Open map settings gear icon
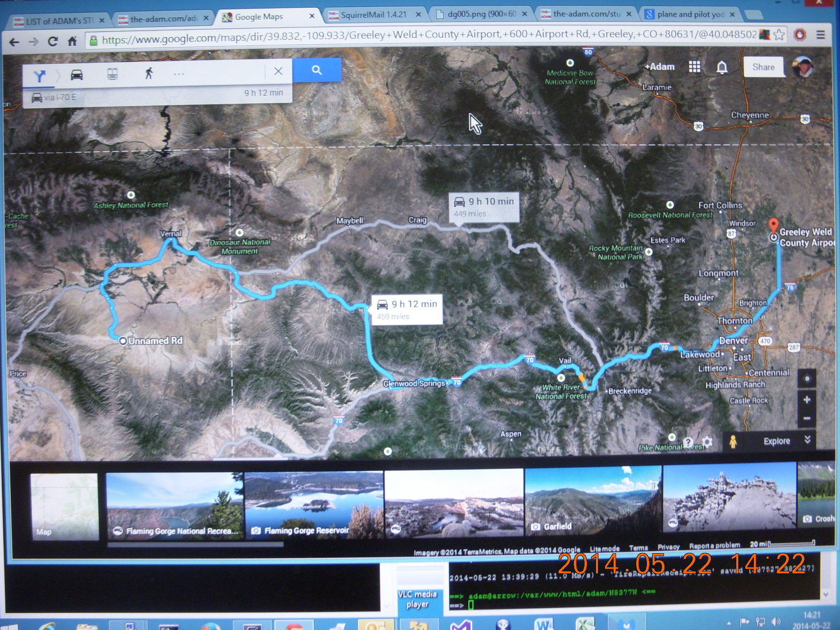 (707, 442)
